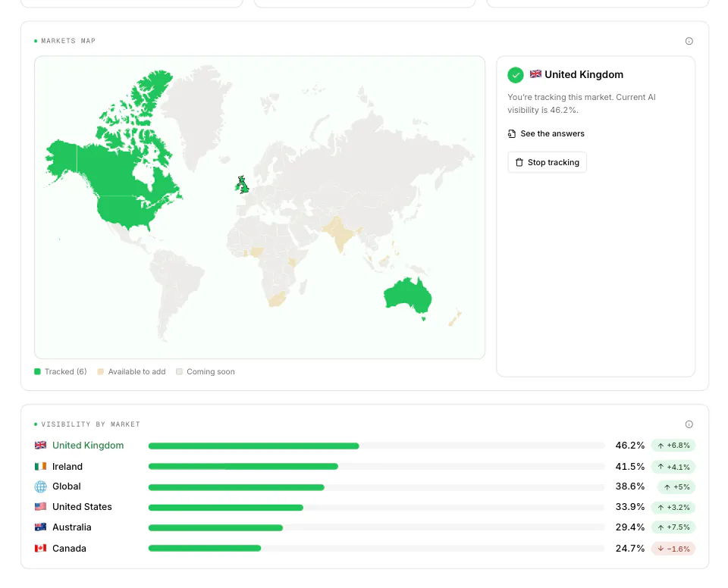Click the Coming soon legend label
The image size is (728, 588).
(x=210, y=371)
